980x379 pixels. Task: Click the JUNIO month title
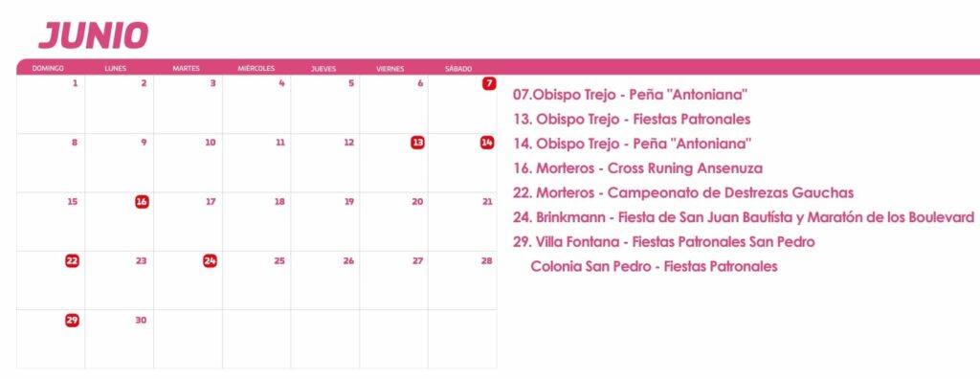[94, 35]
